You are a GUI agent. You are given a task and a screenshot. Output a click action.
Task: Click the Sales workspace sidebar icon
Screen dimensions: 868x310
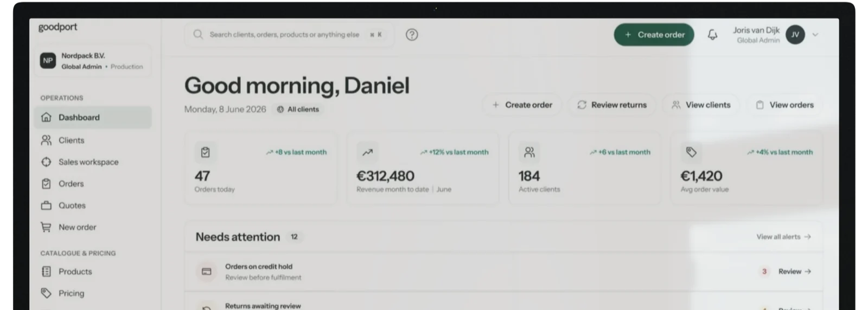point(46,162)
